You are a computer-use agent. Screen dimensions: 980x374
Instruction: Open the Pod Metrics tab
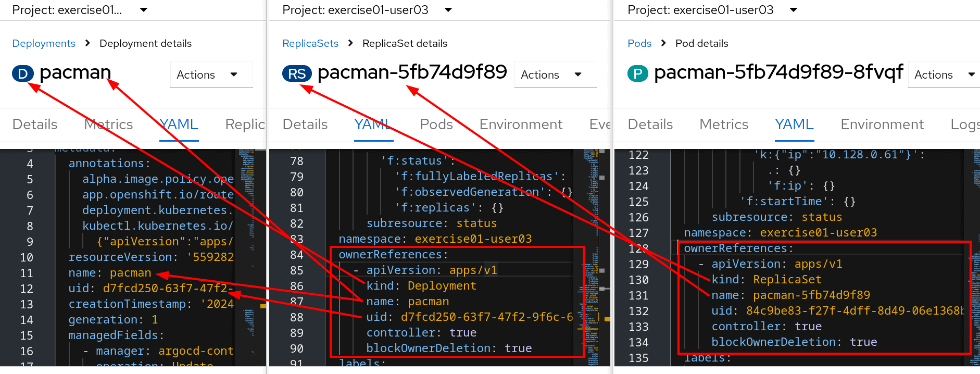click(x=723, y=124)
